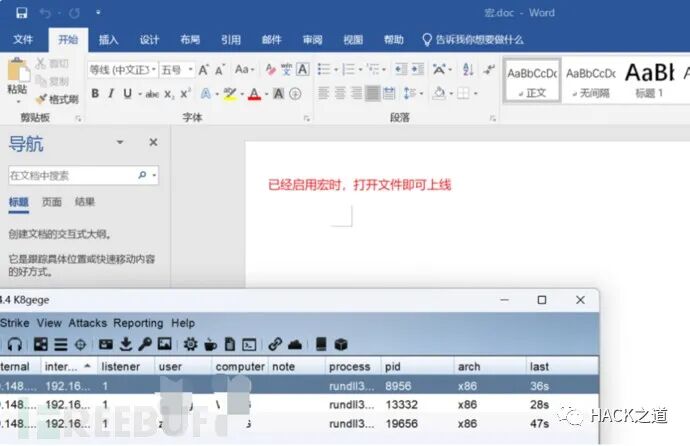Apply the 无间隔 style
This screenshot has width=690, height=446.
[591, 80]
